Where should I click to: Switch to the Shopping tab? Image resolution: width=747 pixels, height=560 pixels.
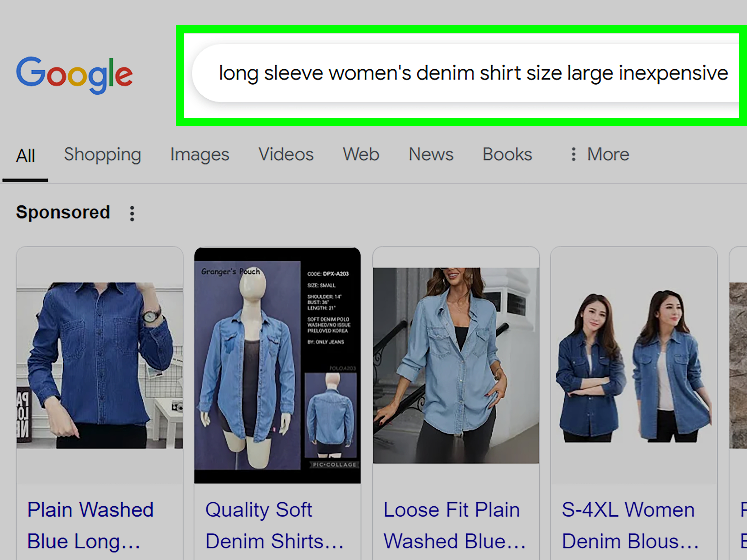point(103,154)
